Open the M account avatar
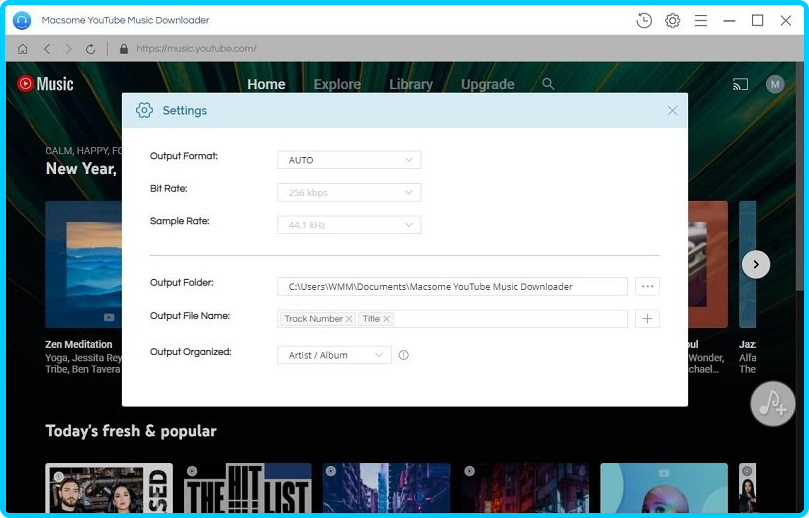809x518 pixels. tap(775, 84)
